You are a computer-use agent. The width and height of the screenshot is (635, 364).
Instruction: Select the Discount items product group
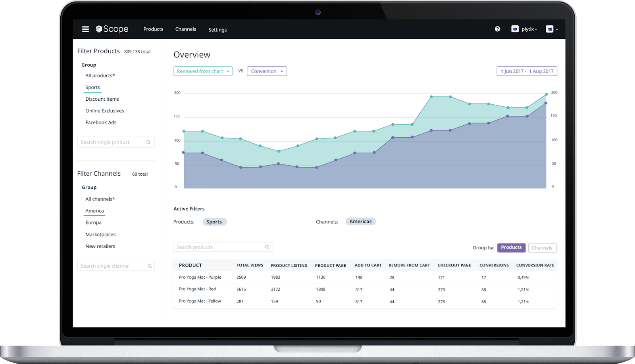pos(102,99)
